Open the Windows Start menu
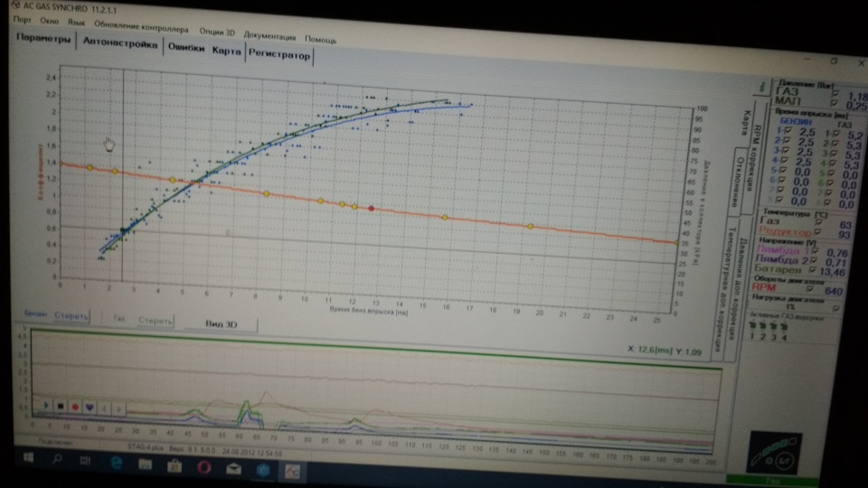The height and width of the screenshot is (488, 868). point(28,457)
